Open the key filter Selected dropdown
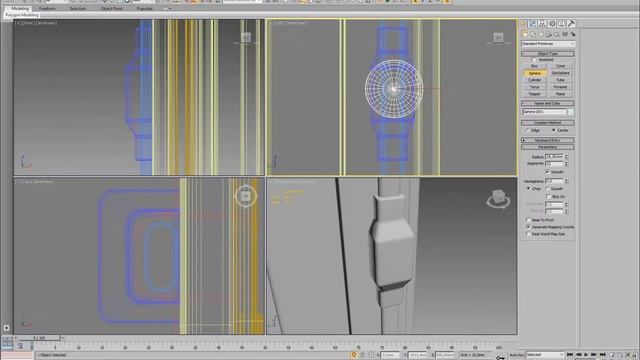 (545, 355)
